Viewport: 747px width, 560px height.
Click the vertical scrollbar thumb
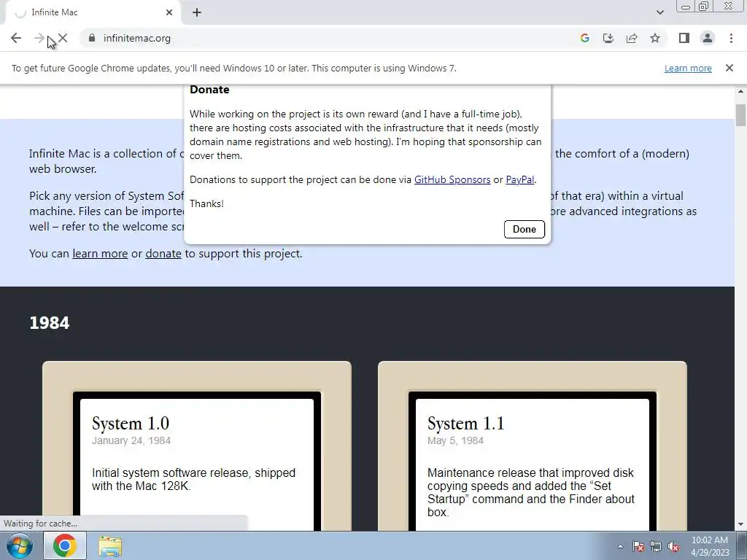tap(740, 114)
